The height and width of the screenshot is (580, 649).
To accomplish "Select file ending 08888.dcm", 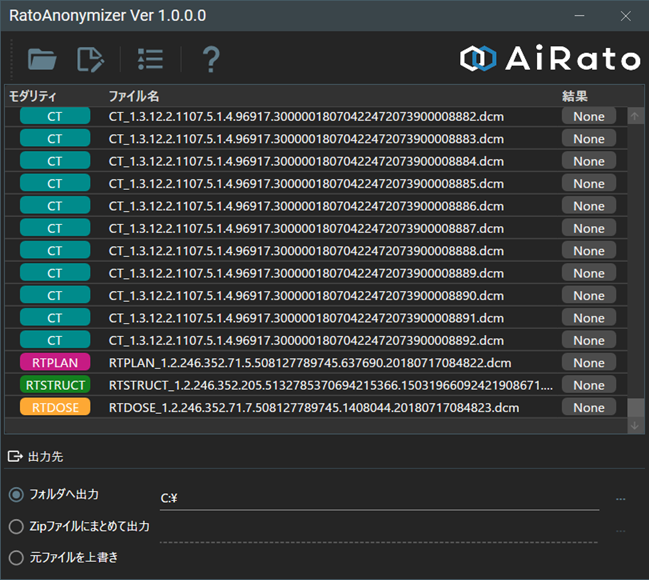I will point(306,250).
